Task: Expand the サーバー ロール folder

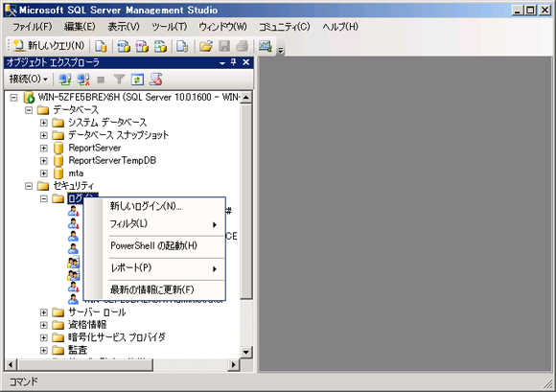Action: (43, 312)
